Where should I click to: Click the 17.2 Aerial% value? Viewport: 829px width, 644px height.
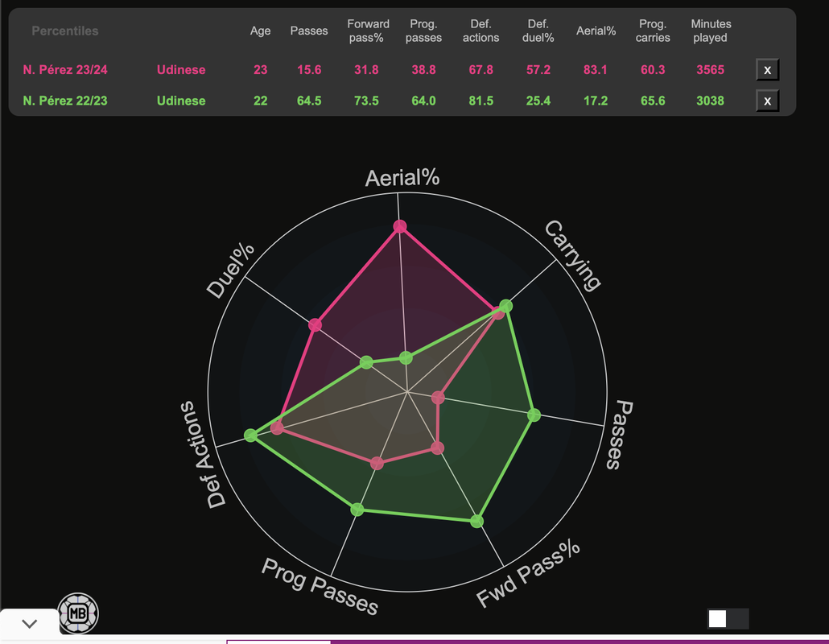[x=596, y=101]
